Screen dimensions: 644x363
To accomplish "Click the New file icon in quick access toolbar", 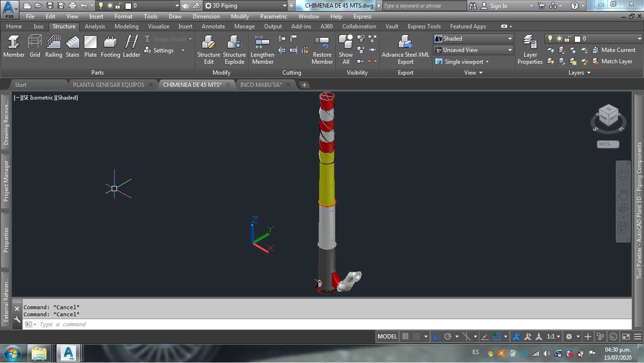I will click(x=27, y=6).
